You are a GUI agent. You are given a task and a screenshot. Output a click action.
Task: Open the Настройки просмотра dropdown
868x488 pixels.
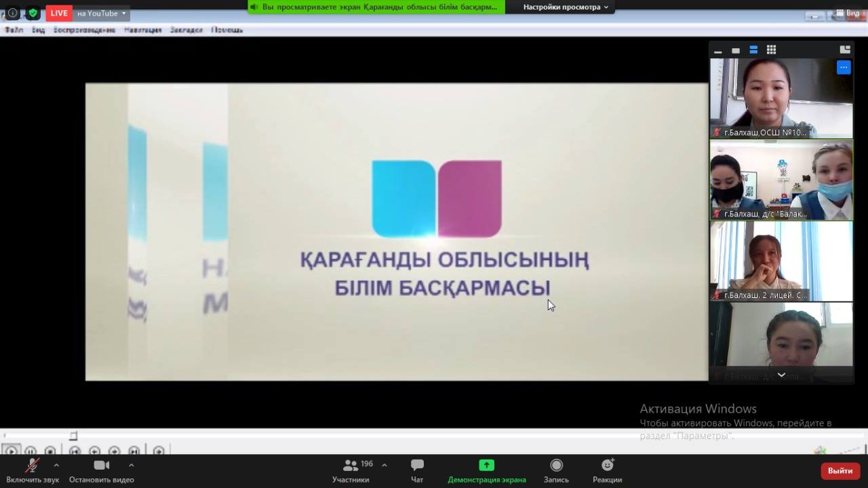click(566, 7)
